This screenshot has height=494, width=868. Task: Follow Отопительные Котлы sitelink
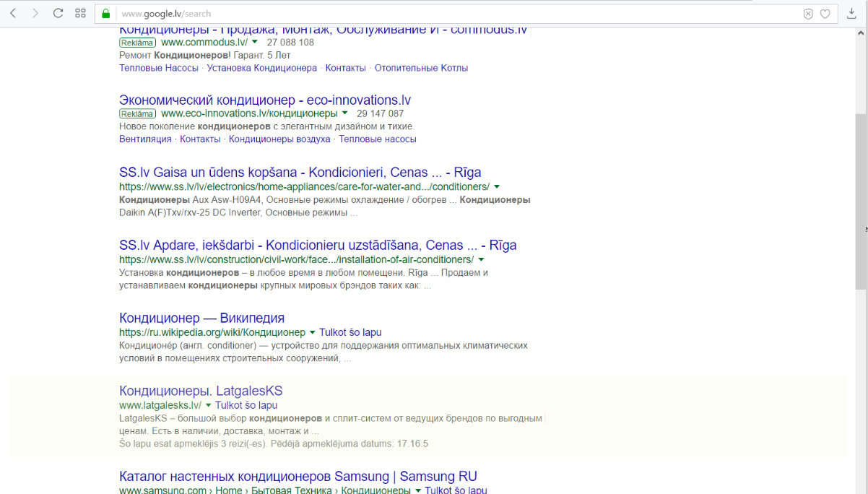pos(421,68)
